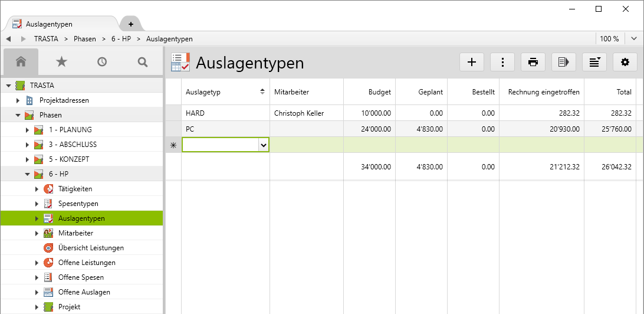This screenshot has width=644, height=314.
Task: Click the search magnifier icon in sidebar
Action: pos(143,61)
